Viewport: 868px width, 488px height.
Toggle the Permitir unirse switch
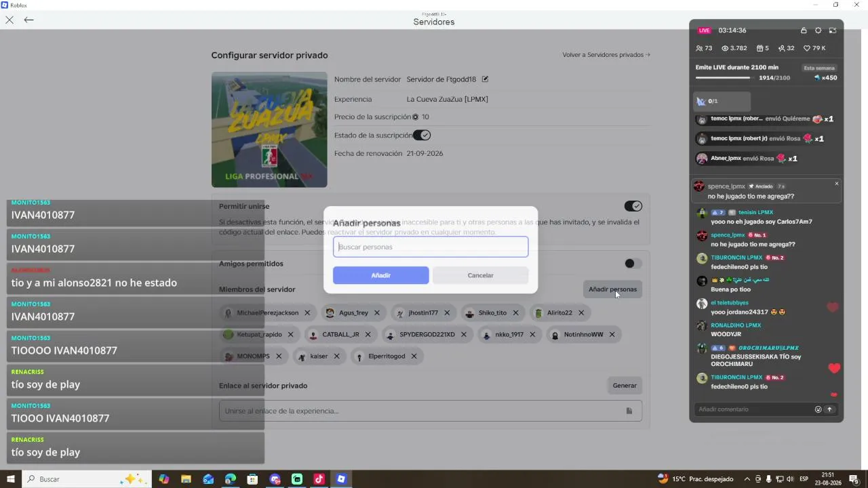(633, 206)
